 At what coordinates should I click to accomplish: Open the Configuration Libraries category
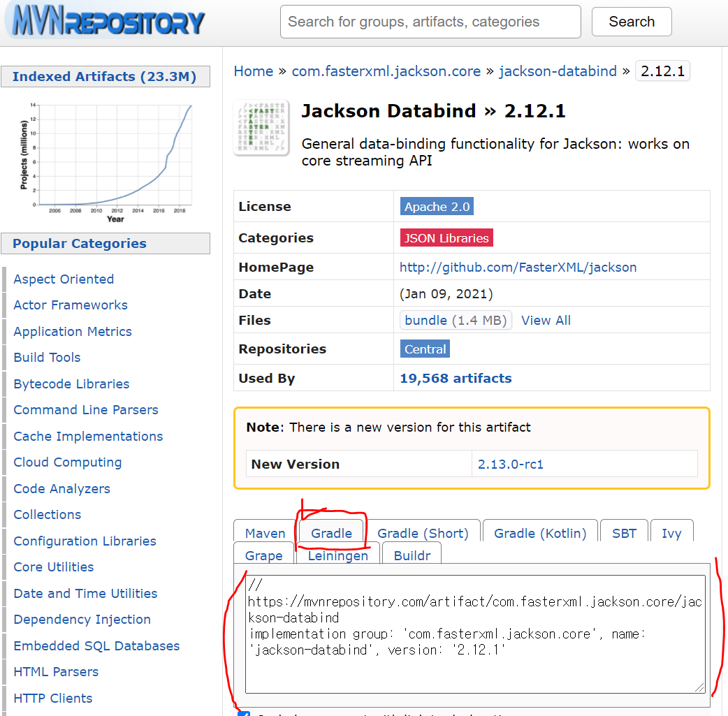85,541
